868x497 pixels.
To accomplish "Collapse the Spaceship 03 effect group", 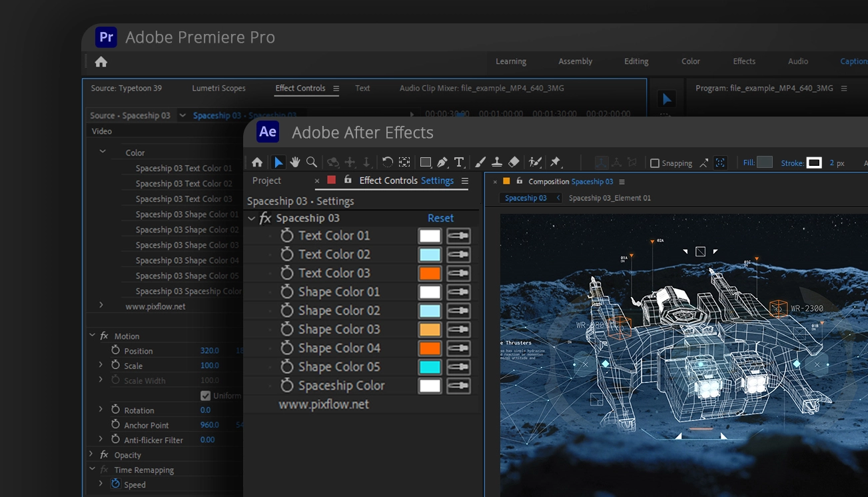I will (x=251, y=219).
